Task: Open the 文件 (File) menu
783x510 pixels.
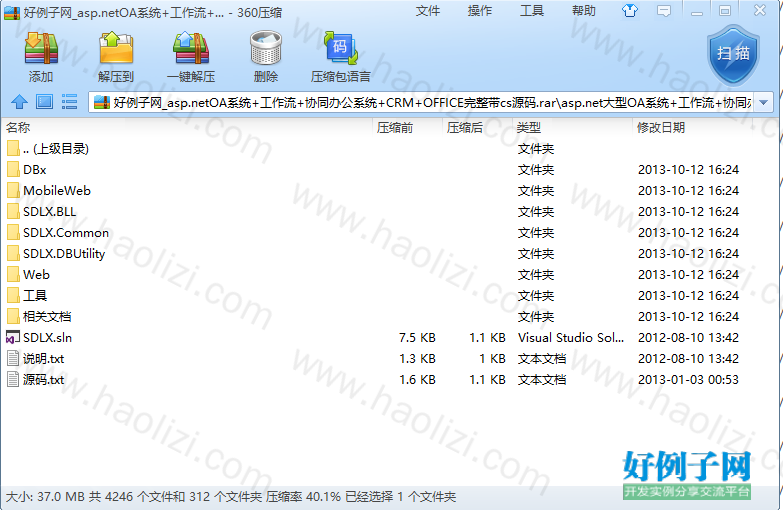Action: (x=428, y=10)
